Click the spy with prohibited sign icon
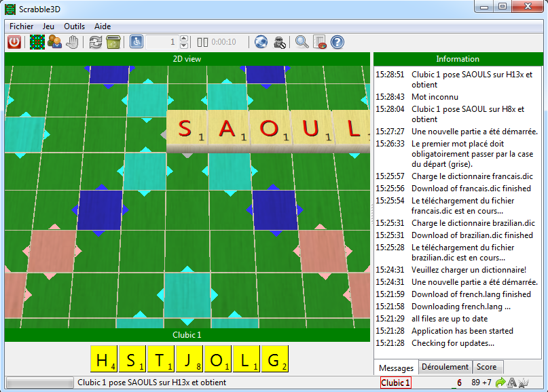The image size is (548, 392). pos(279,42)
